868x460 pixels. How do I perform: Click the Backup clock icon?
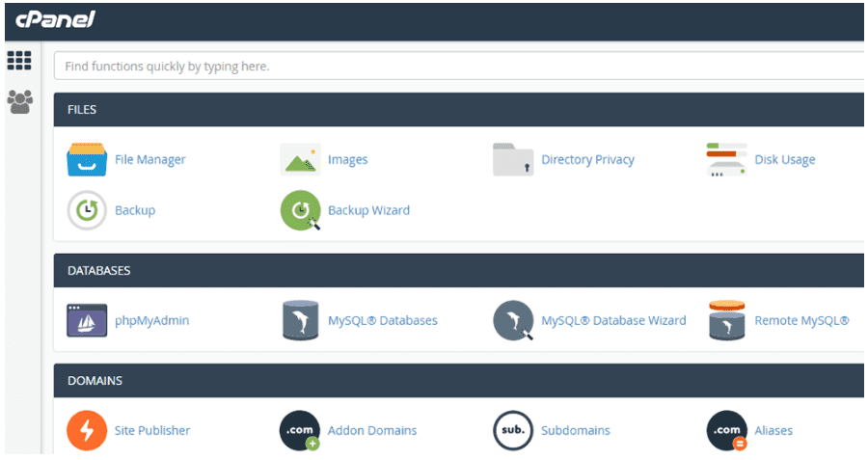click(87, 210)
